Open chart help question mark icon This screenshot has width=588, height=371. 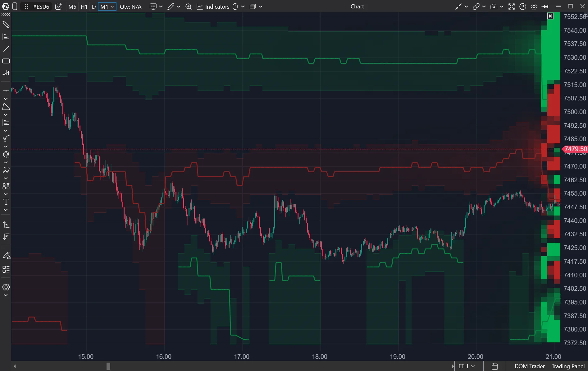pos(523,7)
